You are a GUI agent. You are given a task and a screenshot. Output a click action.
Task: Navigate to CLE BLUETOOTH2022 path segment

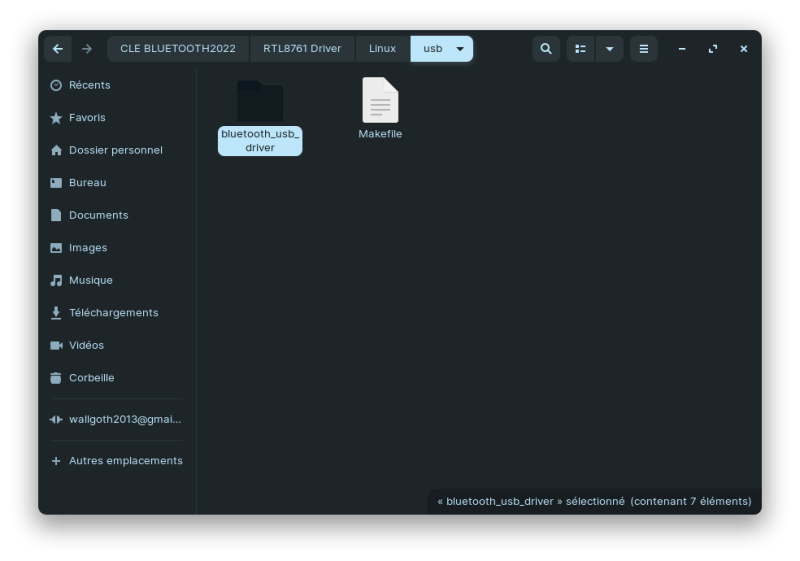click(178, 49)
